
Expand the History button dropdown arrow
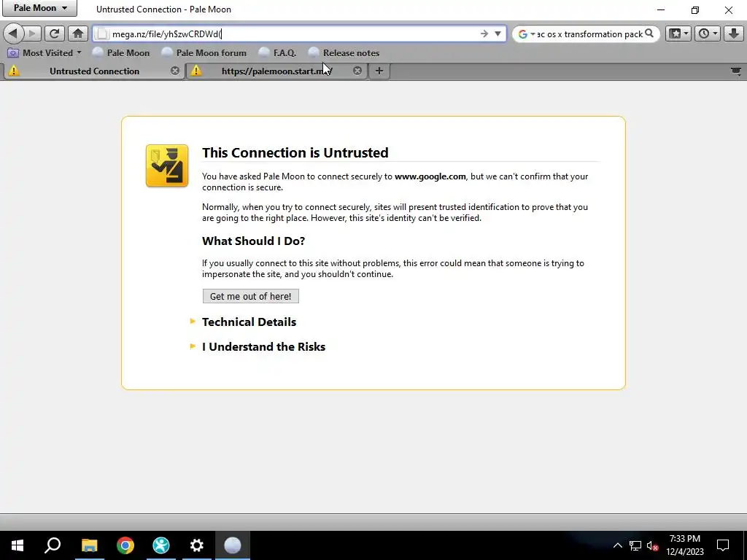coord(715,34)
